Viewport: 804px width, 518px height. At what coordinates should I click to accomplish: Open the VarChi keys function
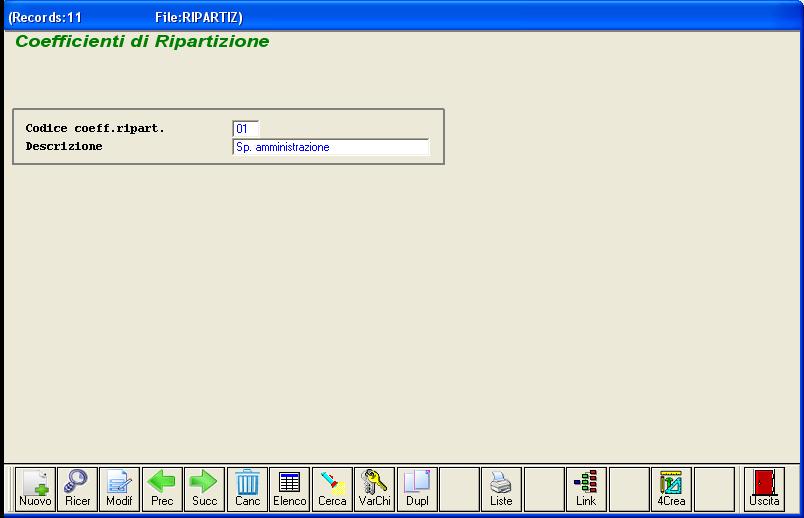375,489
